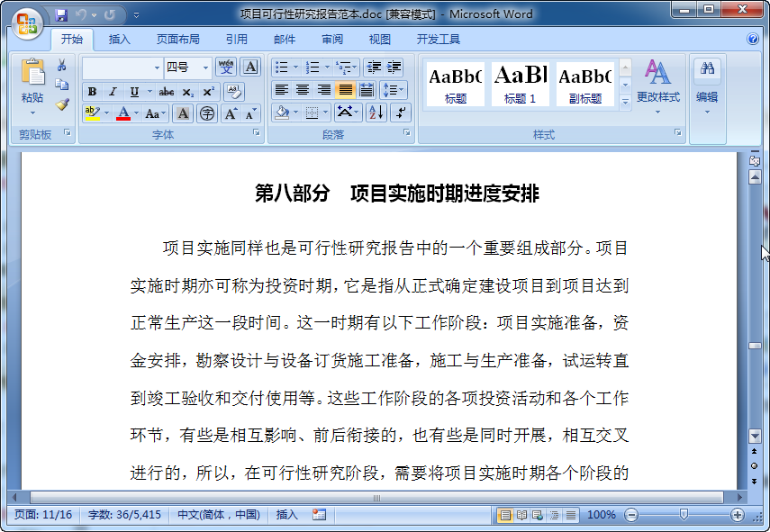This screenshot has height=532, width=770.
Task: Apply the red font color swatch
Action: pos(123,113)
